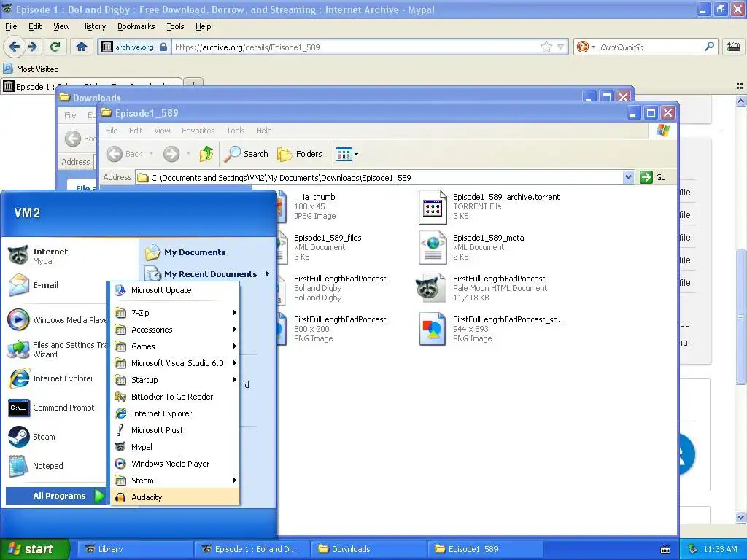Viewport: 747px width, 560px height.
Task: Start Windows Media Player from programs list
Action: [x=175, y=463]
